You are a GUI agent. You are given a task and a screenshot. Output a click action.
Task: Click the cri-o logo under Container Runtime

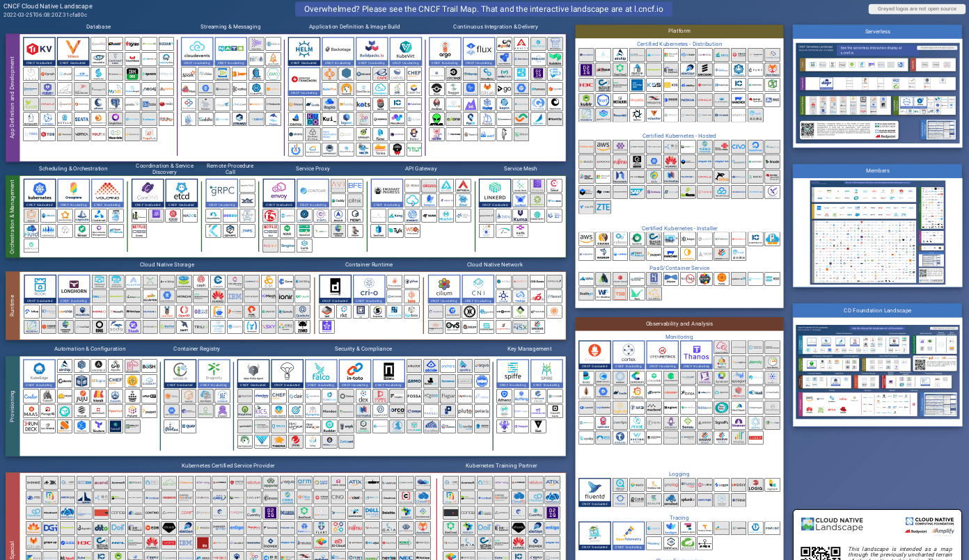369,285
